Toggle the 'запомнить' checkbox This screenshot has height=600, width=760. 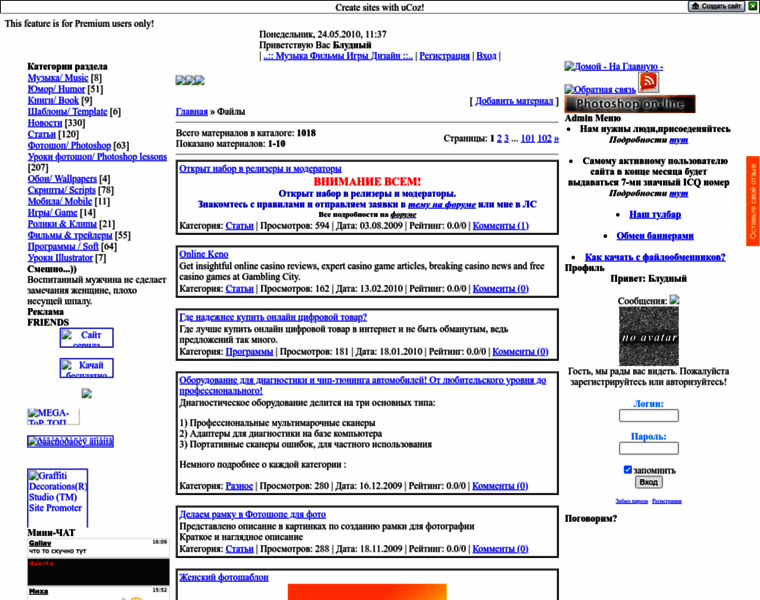628,470
